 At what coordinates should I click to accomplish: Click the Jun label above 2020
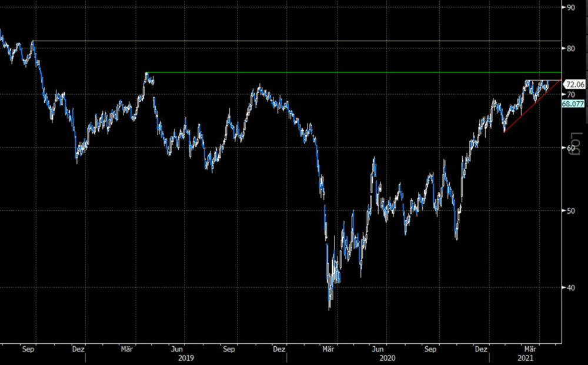(377, 349)
